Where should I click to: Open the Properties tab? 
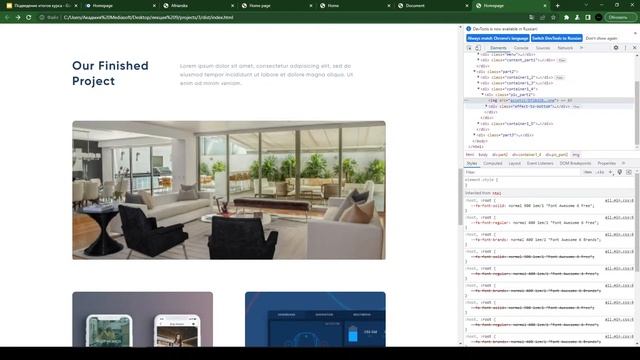pyautogui.click(x=607, y=163)
